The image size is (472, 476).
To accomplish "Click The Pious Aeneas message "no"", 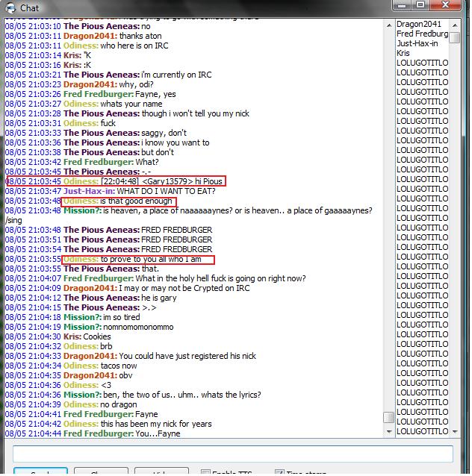I will click(146, 26).
